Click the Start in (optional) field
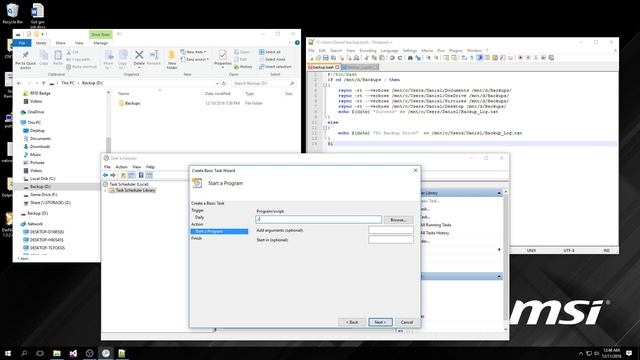 pyautogui.click(x=391, y=240)
